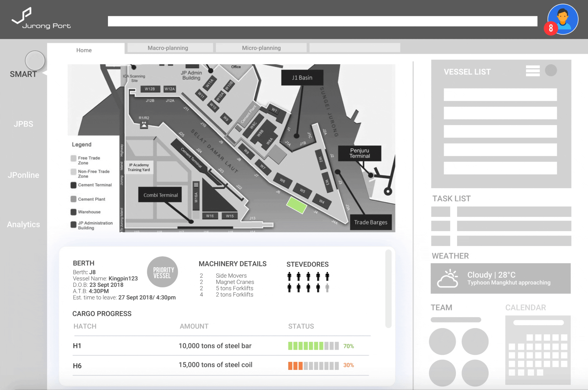This screenshot has height=390, width=588.
Task: Select SMART in the sidebar
Action: [x=23, y=74]
